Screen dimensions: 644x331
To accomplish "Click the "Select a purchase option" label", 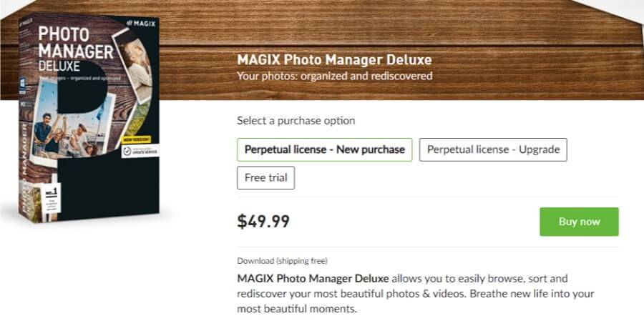I will (x=296, y=121).
